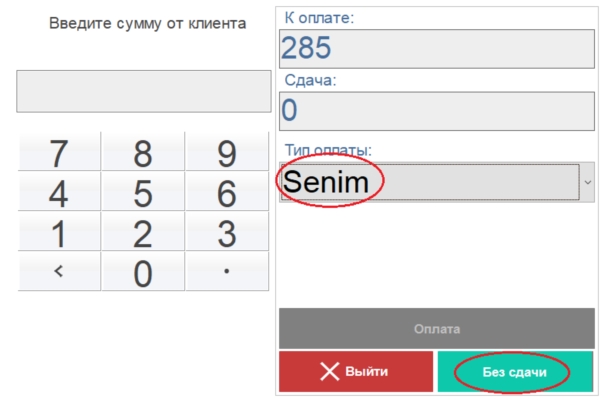This screenshot has height=400, width=616.
Task: Click the К оплате amount field
Action: point(436,48)
